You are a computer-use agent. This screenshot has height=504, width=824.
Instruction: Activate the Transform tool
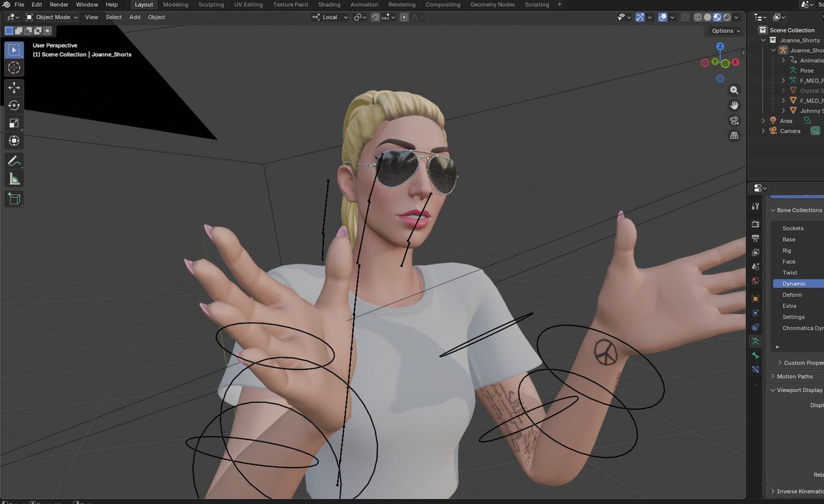(x=14, y=141)
